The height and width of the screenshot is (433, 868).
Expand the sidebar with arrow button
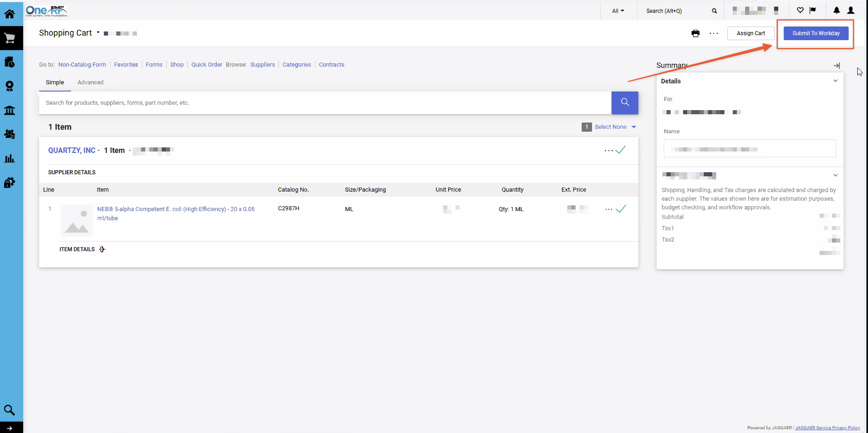[10, 428]
